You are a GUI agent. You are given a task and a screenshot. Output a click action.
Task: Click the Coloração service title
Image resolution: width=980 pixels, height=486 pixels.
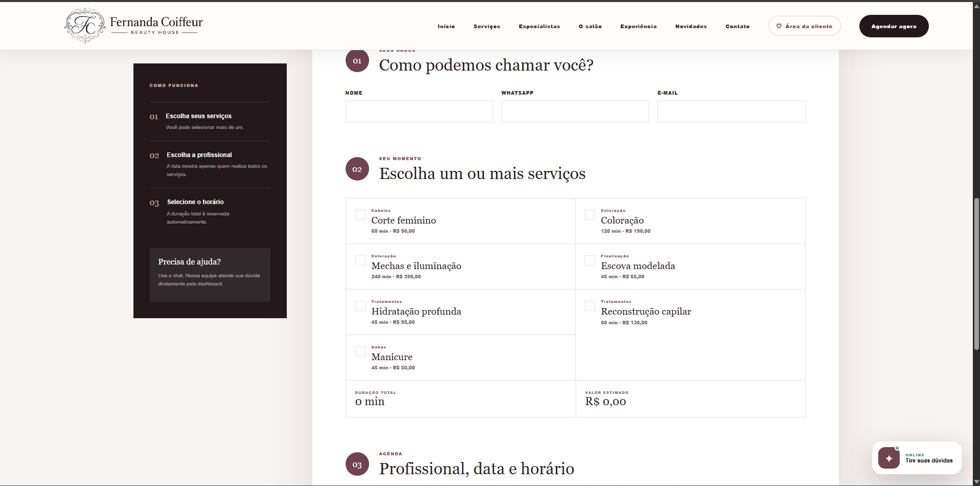(x=622, y=220)
